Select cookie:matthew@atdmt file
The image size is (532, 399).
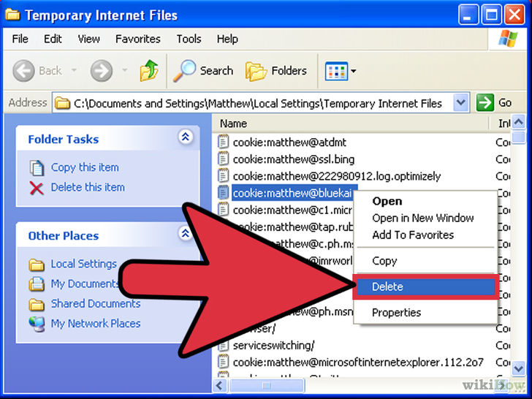(x=289, y=142)
